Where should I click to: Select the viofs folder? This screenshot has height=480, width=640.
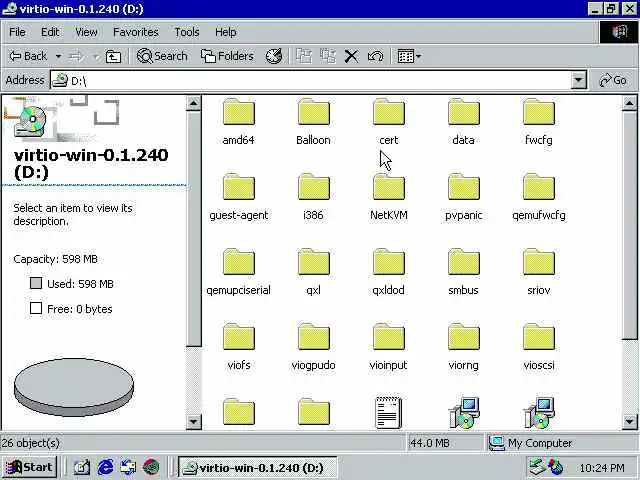coord(239,337)
